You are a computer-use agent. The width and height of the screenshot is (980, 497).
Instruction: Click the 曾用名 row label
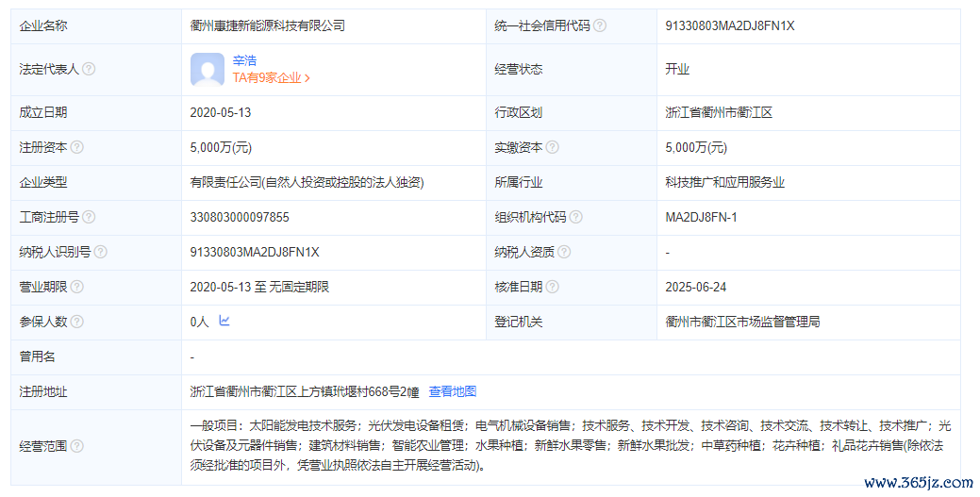(x=38, y=356)
